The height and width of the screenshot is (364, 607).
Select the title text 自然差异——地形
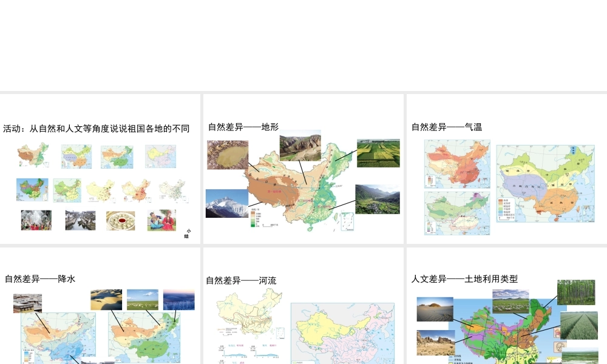pos(243,127)
